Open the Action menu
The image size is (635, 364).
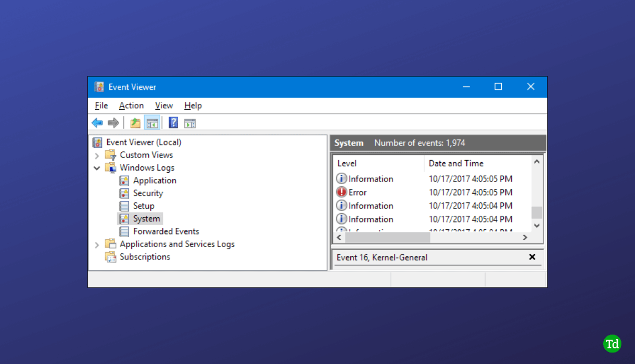tap(131, 105)
